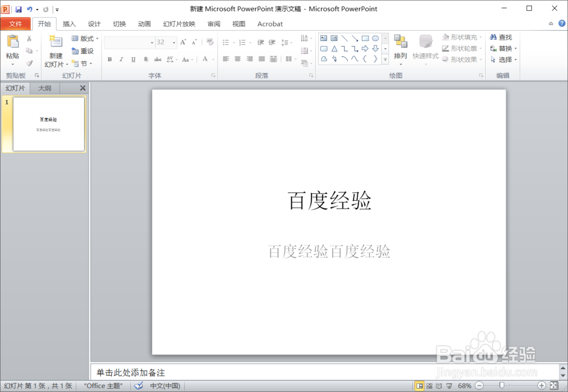Toggle Italic formatting

click(122, 60)
